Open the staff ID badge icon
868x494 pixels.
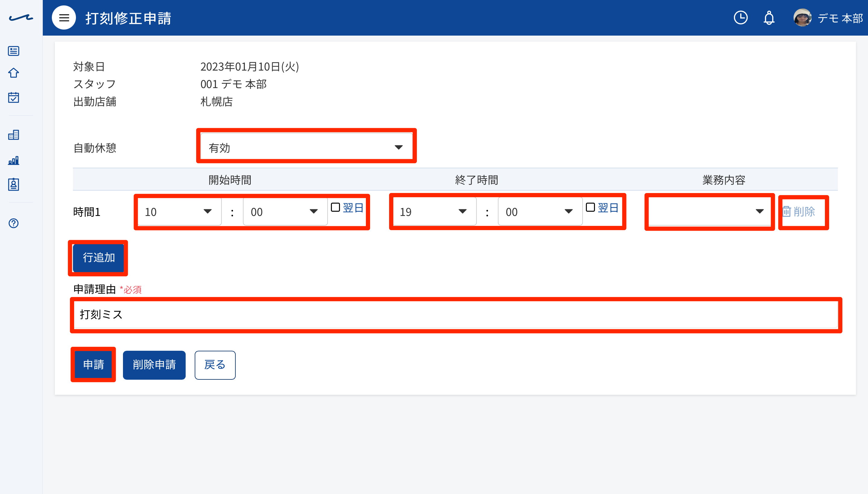14,185
